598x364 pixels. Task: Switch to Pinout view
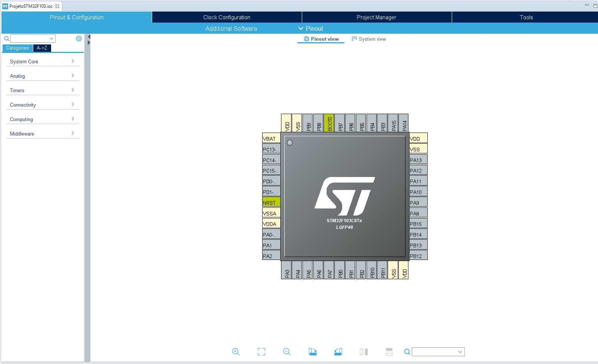coord(321,39)
